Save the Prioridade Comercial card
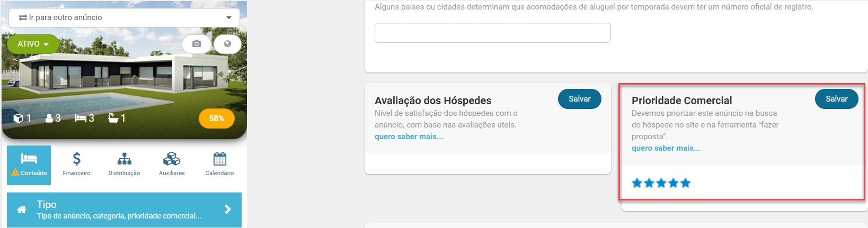Screen dimensions: 868x228 click(x=837, y=99)
